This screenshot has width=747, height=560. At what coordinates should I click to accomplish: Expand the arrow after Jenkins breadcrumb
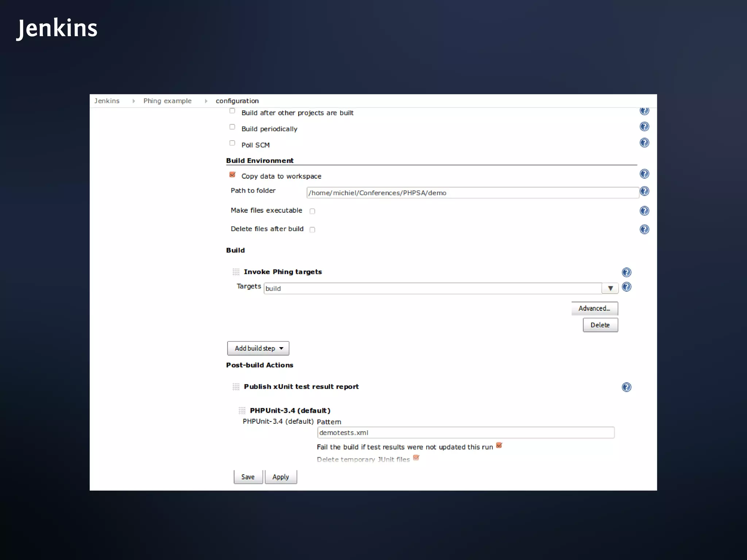pos(133,101)
